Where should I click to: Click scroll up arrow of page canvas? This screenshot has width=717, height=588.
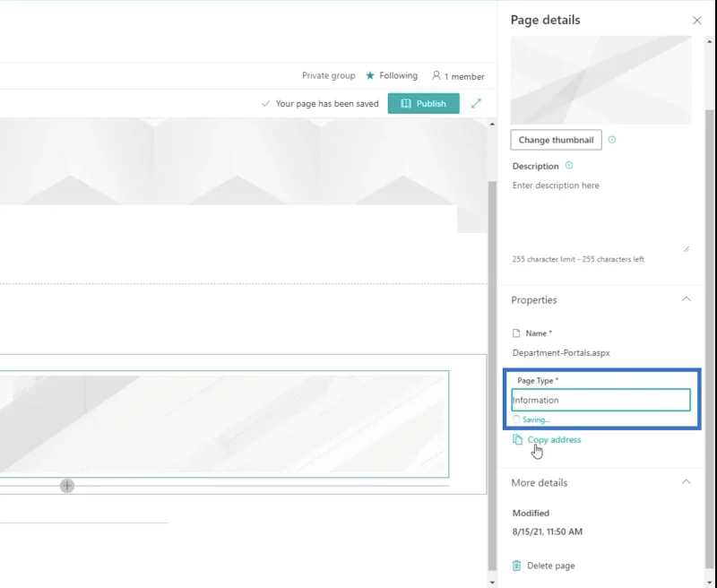492,124
